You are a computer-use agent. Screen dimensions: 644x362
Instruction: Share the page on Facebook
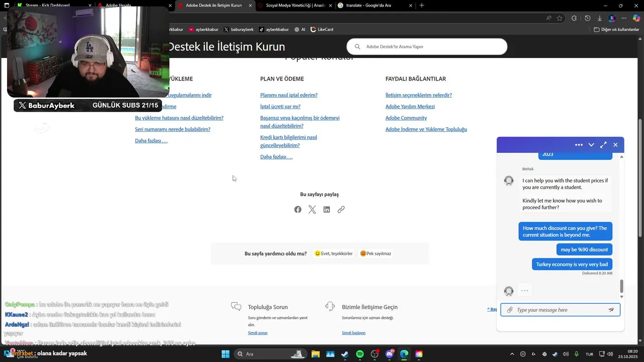point(298,210)
